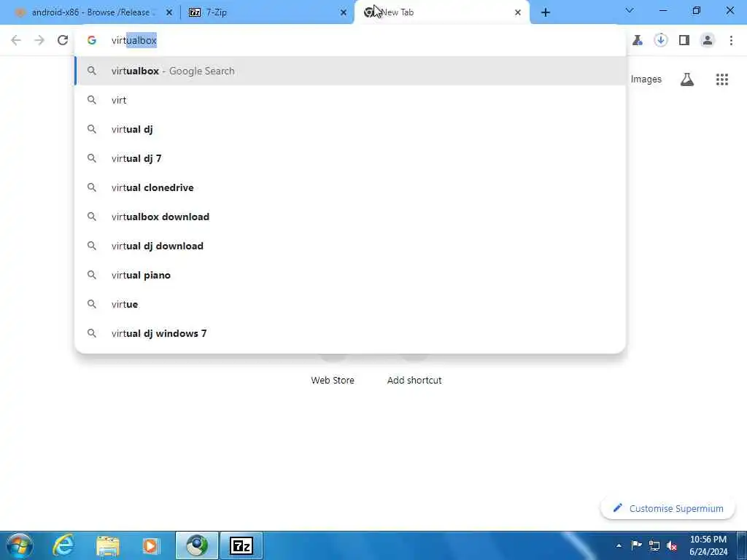747x560 pixels.
Task: Close the 7-Zip tab
Action: click(x=344, y=13)
